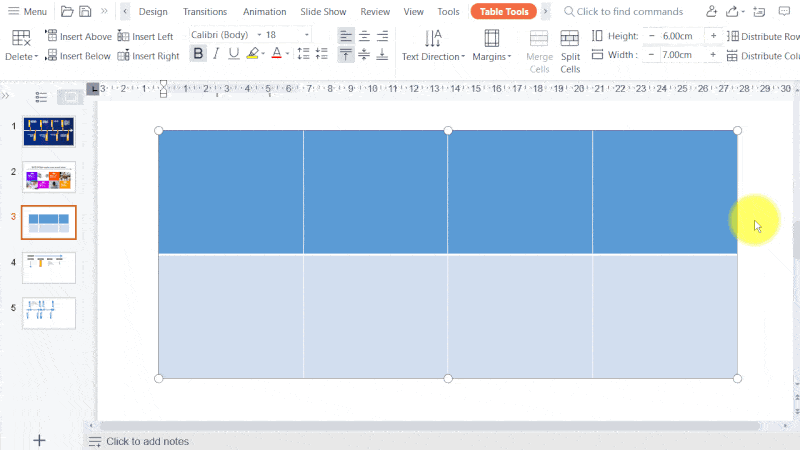Decrease row Height with minus
The width and height of the screenshot is (800, 450).
click(x=652, y=36)
